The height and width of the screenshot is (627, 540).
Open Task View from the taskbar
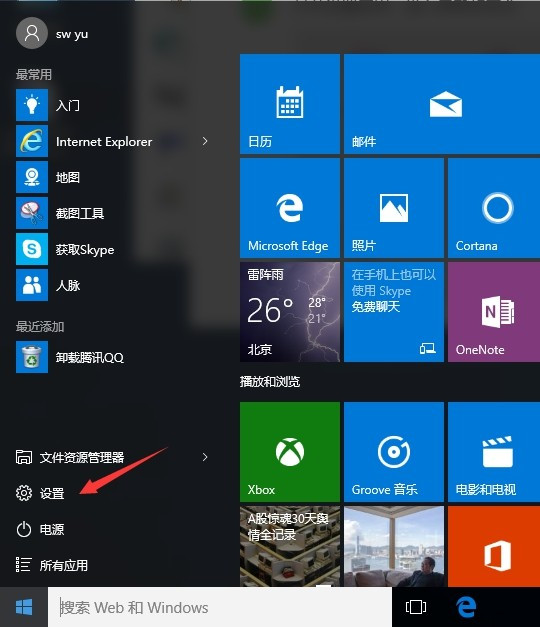pos(416,607)
